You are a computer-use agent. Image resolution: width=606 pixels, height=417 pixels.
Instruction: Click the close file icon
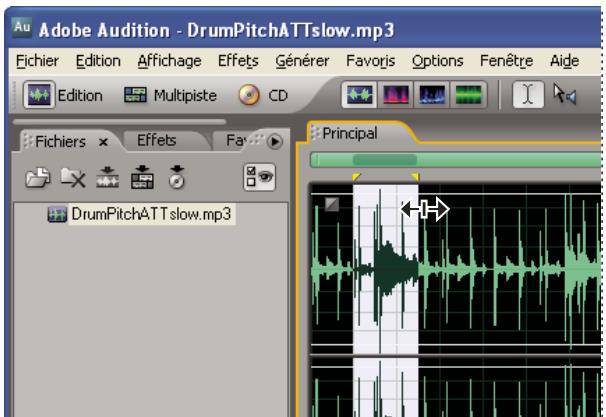[73, 177]
